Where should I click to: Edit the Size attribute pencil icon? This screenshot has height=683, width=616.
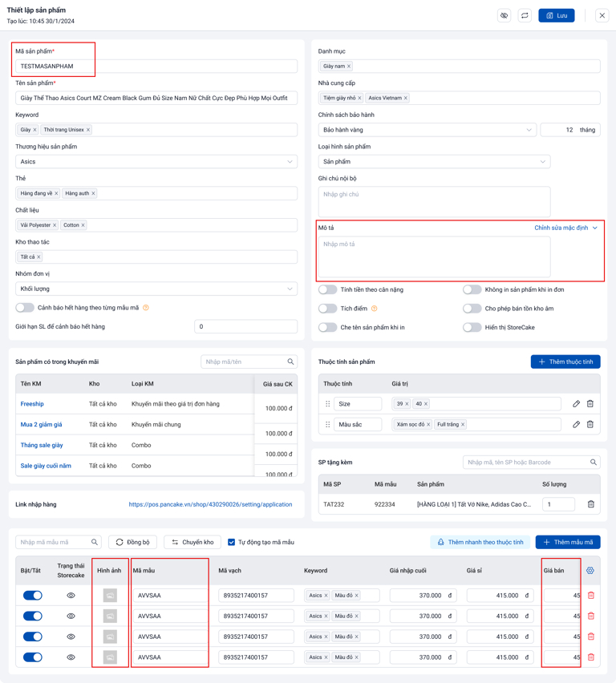[576, 404]
